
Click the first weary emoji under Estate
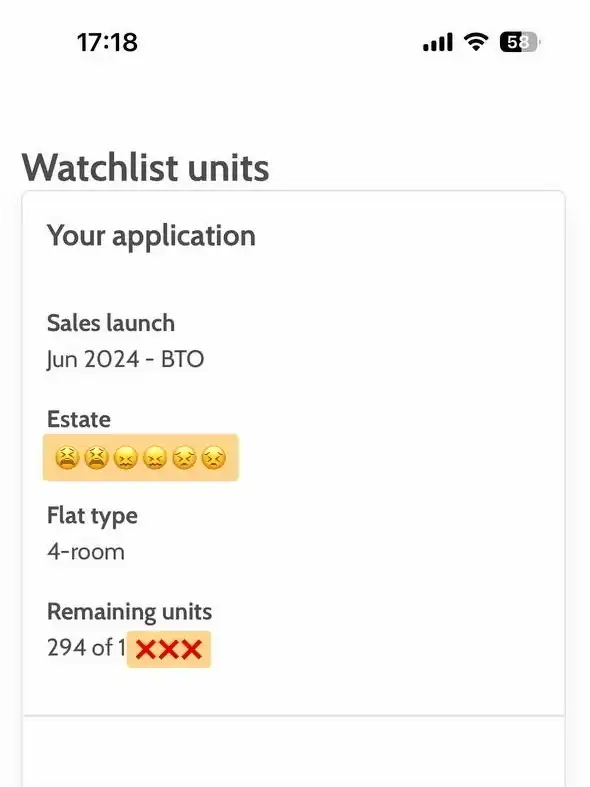[67, 458]
